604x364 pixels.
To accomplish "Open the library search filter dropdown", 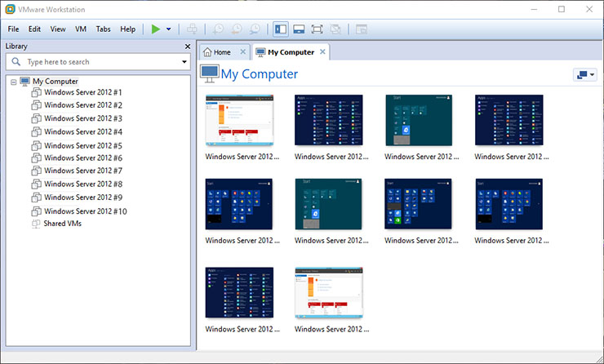I will click(184, 62).
